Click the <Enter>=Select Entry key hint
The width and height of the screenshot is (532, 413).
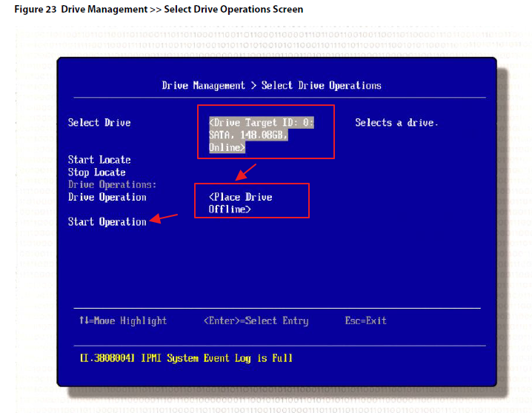tap(256, 320)
